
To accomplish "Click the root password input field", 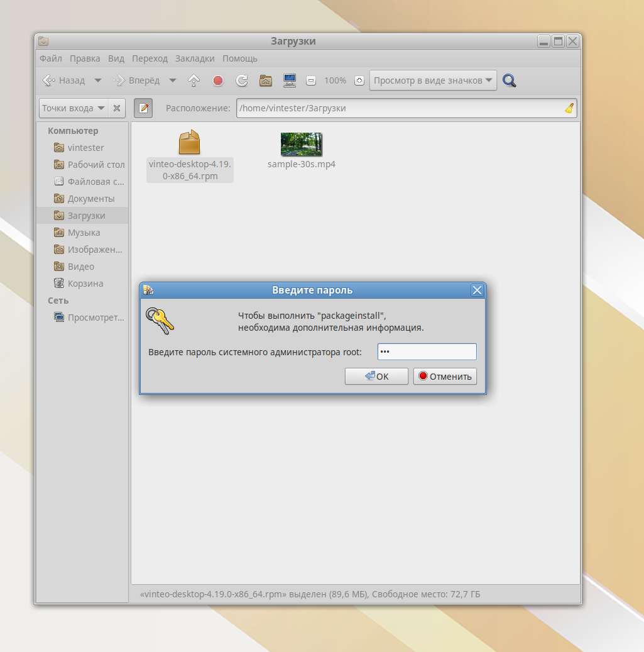I will 427,352.
